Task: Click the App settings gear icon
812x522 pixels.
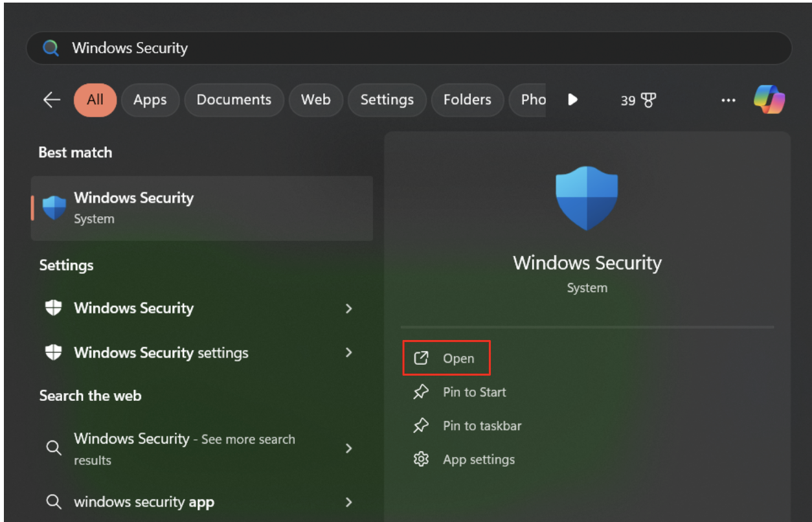Action: (x=421, y=459)
